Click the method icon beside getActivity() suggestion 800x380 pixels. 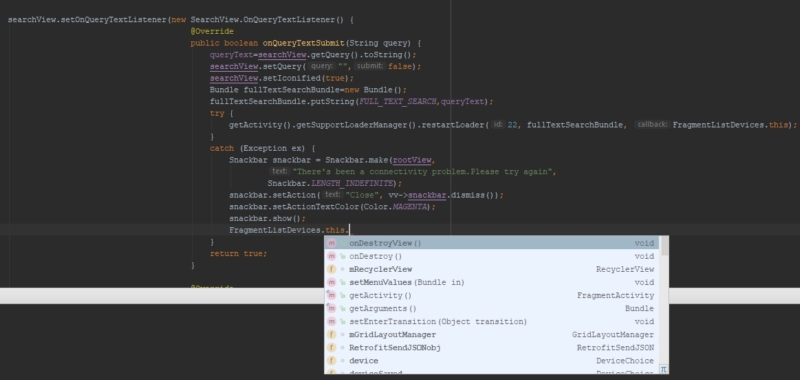click(332, 295)
